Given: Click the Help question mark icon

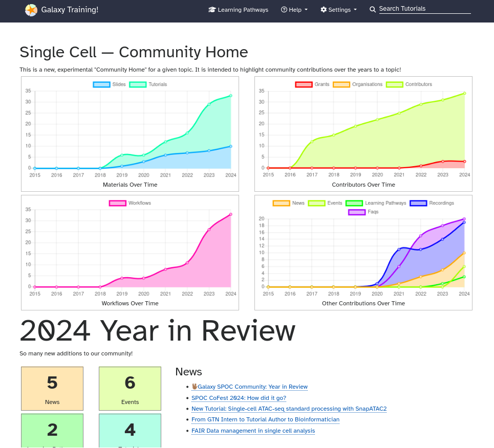Looking at the screenshot, I should pos(284,10).
